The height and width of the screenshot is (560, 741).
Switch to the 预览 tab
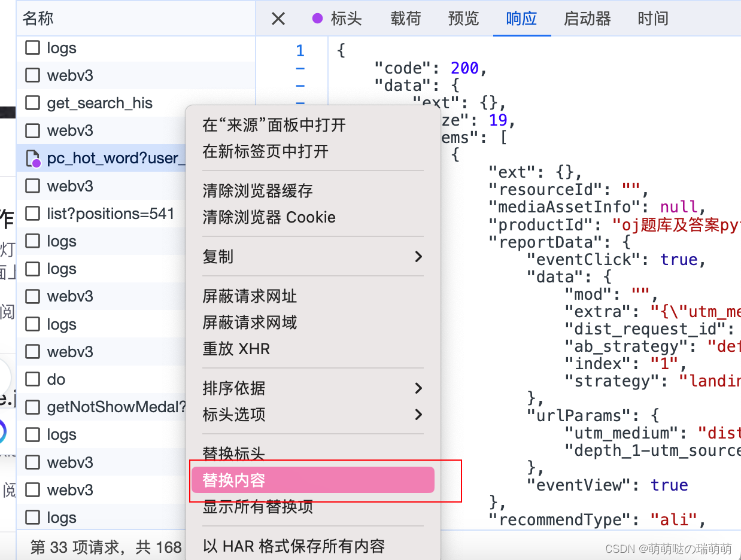[x=464, y=19]
